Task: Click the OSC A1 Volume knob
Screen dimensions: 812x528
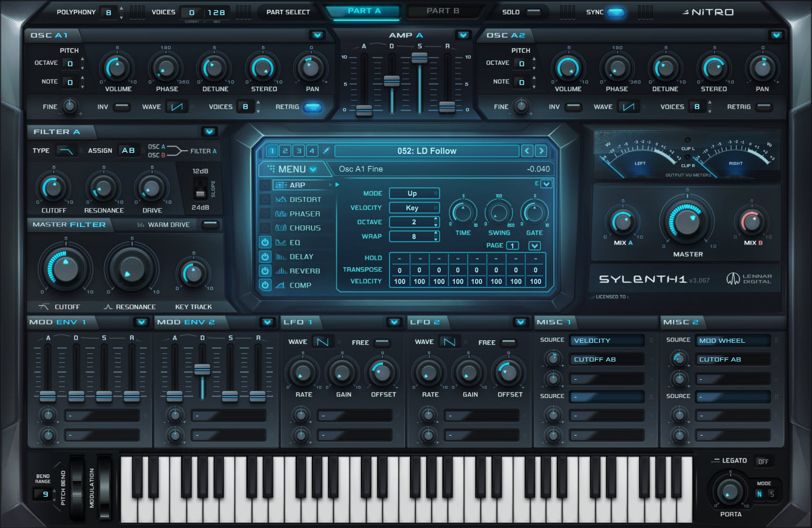Action: pyautogui.click(x=117, y=68)
